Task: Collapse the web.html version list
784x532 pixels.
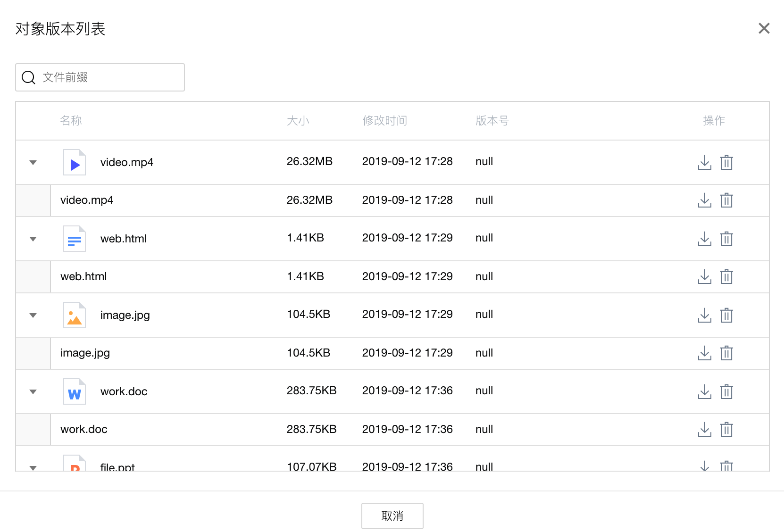Action: coord(33,239)
